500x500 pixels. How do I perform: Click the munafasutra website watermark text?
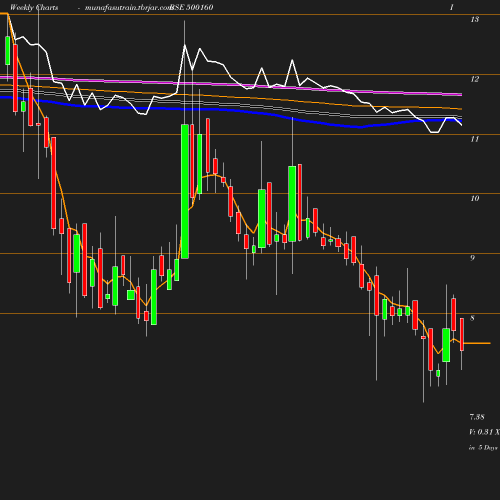point(128,8)
